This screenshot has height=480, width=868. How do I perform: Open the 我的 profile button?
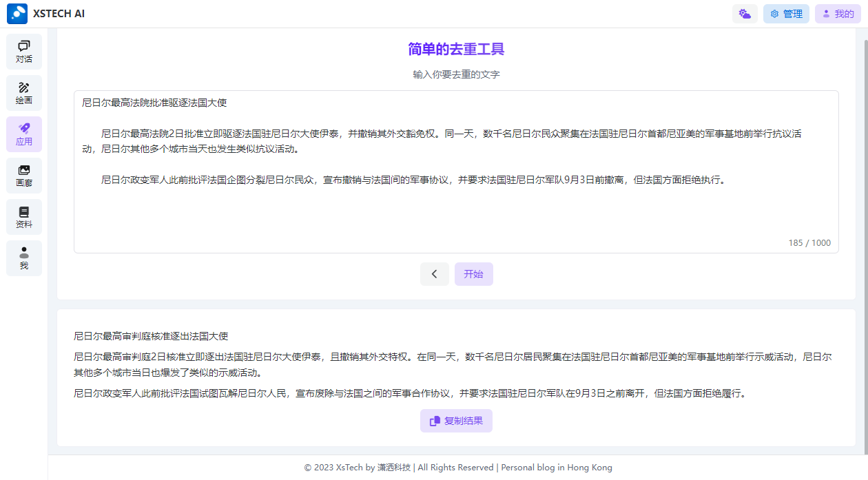838,14
